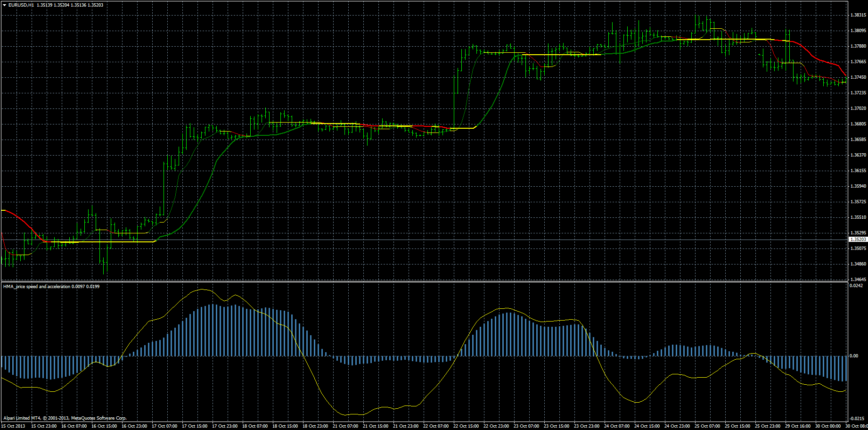
Task: Click the 21 Oct 15:00 time label
Action: (376, 426)
